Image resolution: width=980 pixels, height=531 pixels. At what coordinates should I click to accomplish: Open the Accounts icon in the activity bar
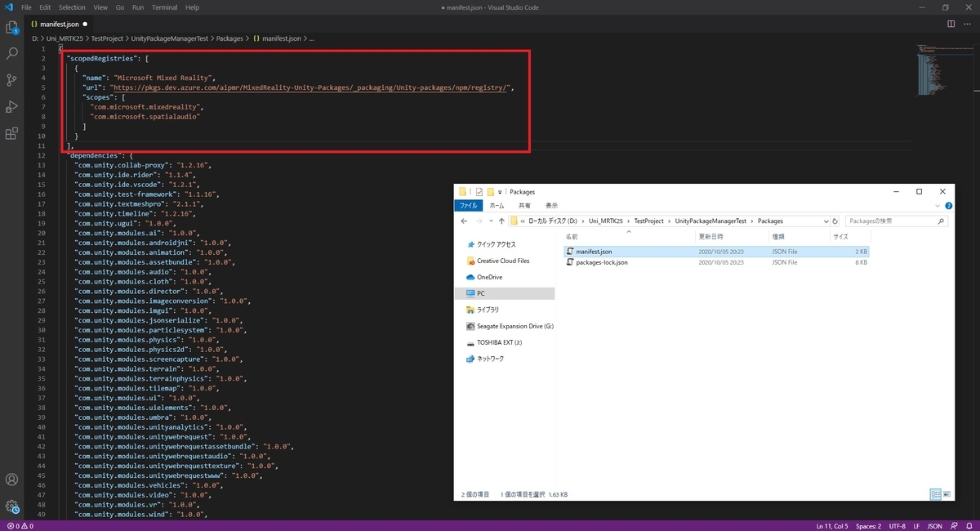tap(12, 480)
